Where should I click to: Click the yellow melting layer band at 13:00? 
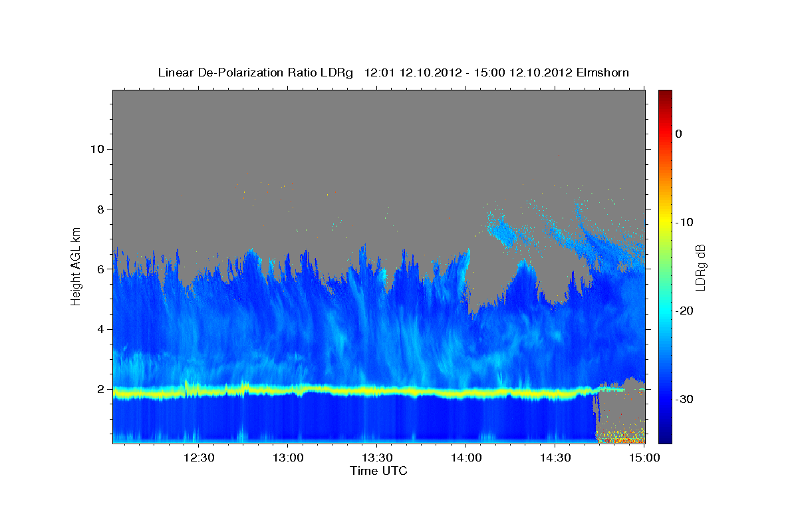287,390
